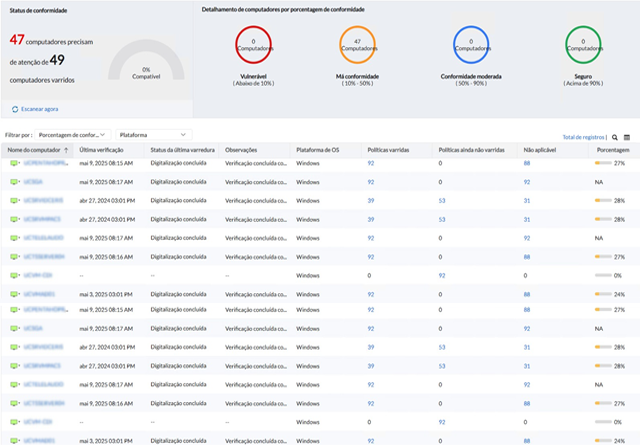The height and width of the screenshot is (445, 640).
Task: Click the Total de registros link
Action: pyautogui.click(x=585, y=136)
